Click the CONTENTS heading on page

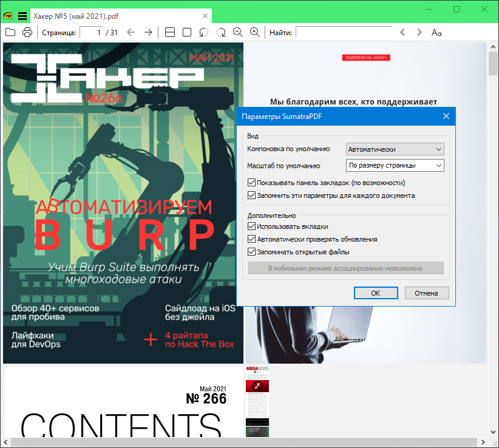click(x=121, y=425)
